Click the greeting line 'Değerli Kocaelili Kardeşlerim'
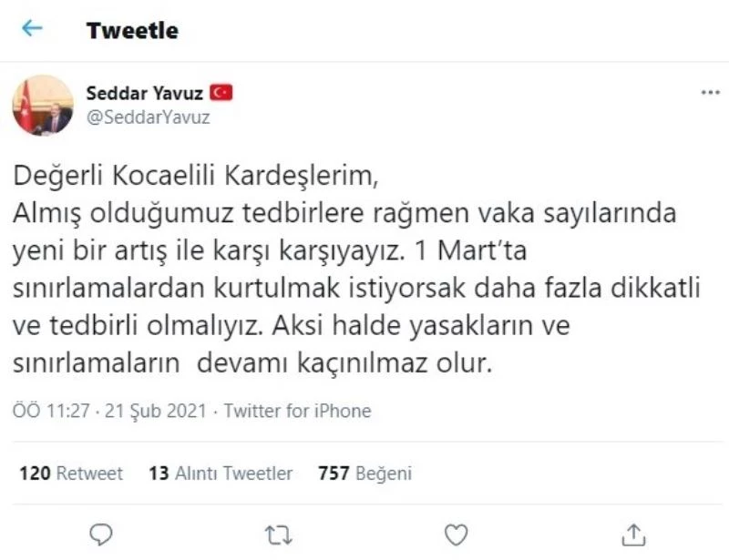729x560 pixels. [x=194, y=173]
